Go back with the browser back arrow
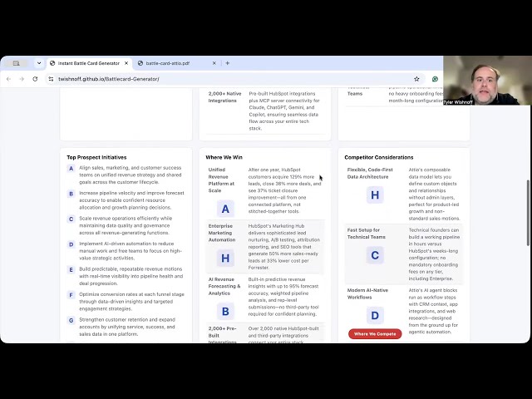This screenshot has height=399, width=532. (9, 79)
